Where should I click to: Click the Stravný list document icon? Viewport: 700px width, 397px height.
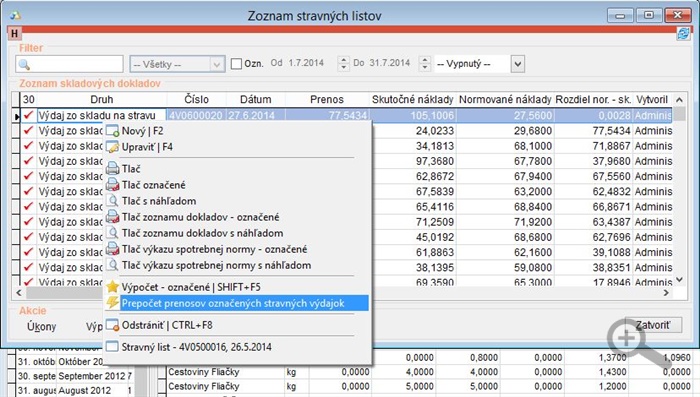pyautogui.click(x=113, y=347)
